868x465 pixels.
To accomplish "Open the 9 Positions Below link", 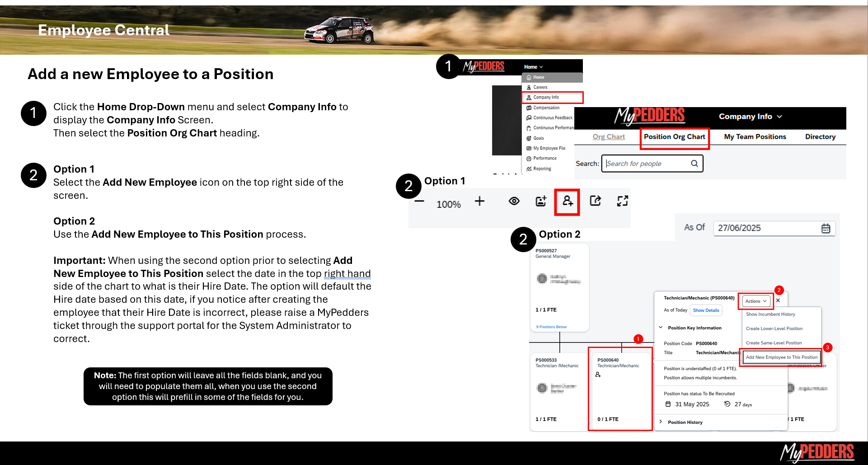I will pyautogui.click(x=551, y=327).
